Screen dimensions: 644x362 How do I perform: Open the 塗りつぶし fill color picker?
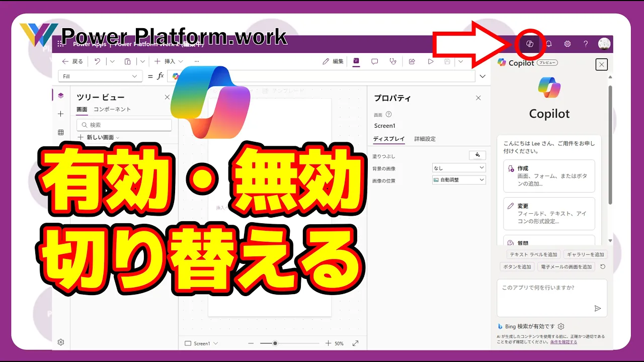pos(477,155)
